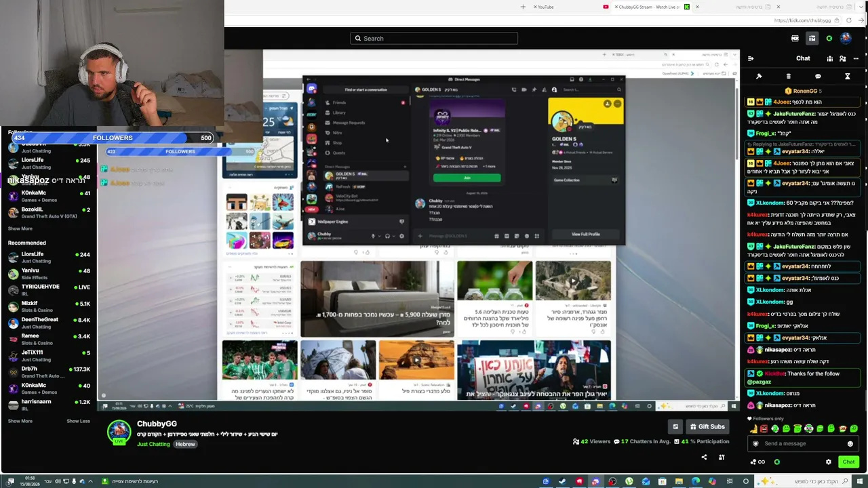The height and width of the screenshot is (488, 868).
Task: Focus the Kick Search field
Action: [x=434, y=39]
